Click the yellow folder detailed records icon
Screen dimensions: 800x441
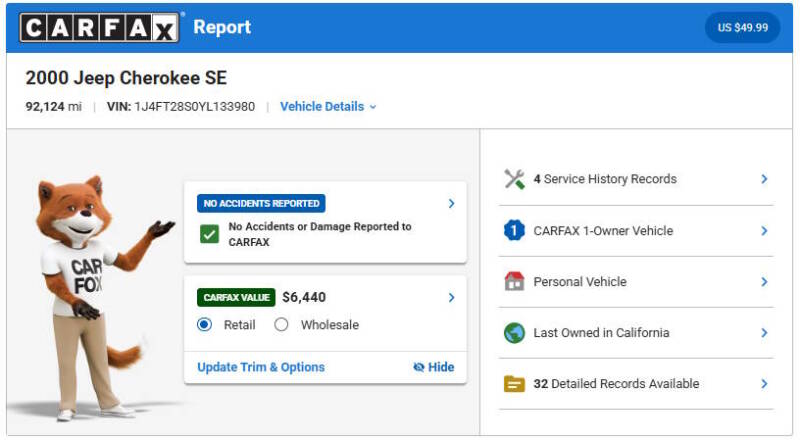coord(514,384)
